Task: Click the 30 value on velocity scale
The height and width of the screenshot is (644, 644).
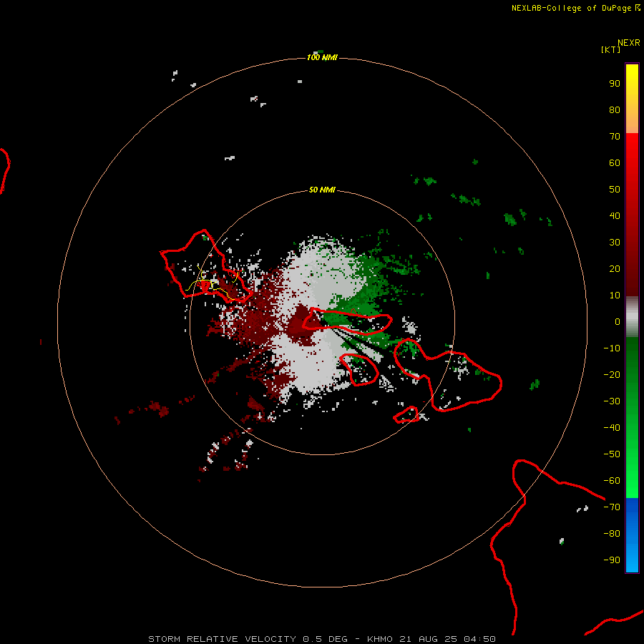Action: [615, 243]
